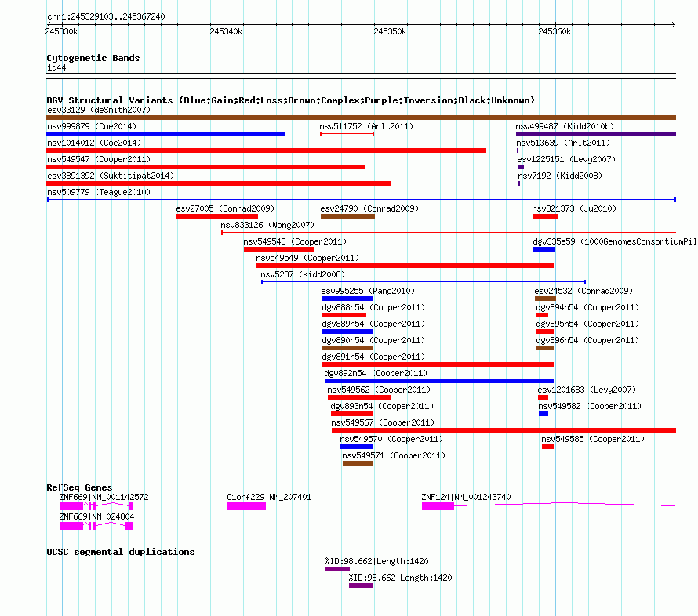Screen dimensions: 698x616
Task: Click the nsv5287 (Kidd2008) label
Action: coord(303,274)
